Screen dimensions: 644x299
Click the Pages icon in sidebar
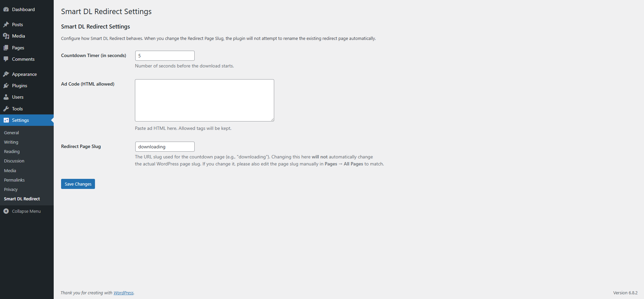point(6,48)
